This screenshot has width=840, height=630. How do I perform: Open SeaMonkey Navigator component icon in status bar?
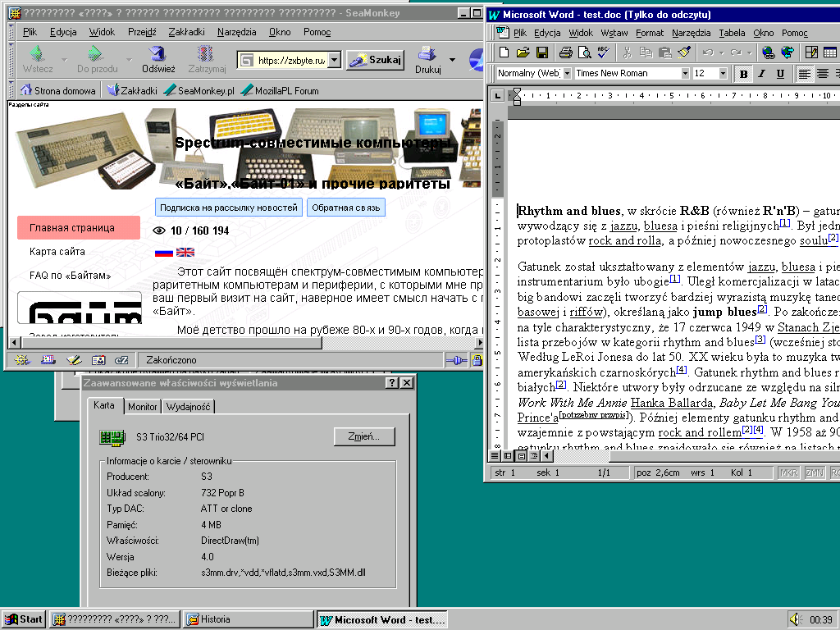click(x=22, y=360)
